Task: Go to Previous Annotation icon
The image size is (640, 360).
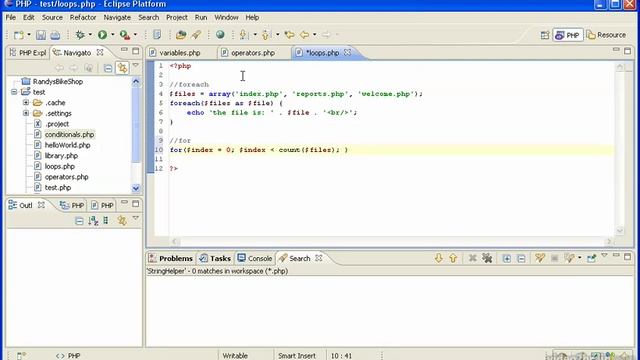Action: pyautogui.click(x=267, y=35)
